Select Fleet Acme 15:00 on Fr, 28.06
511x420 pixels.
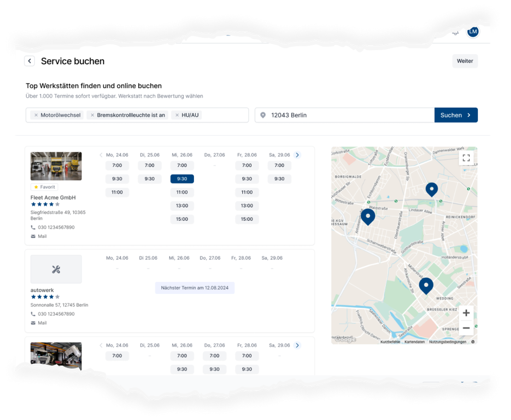coord(247,219)
